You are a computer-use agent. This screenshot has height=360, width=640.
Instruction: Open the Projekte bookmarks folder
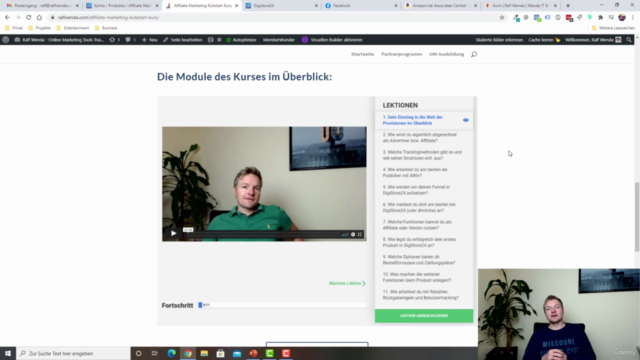point(39,28)
